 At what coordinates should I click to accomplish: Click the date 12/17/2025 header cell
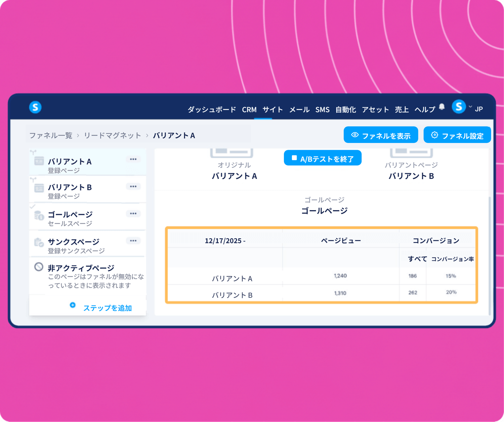click(225, 241)
